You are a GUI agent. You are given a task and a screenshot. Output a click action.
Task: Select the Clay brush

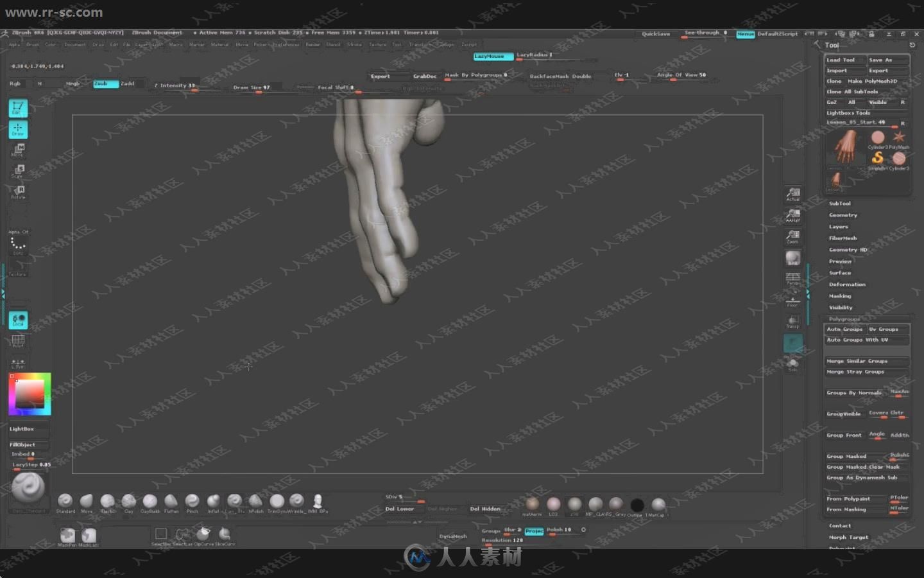coord(129,502)
